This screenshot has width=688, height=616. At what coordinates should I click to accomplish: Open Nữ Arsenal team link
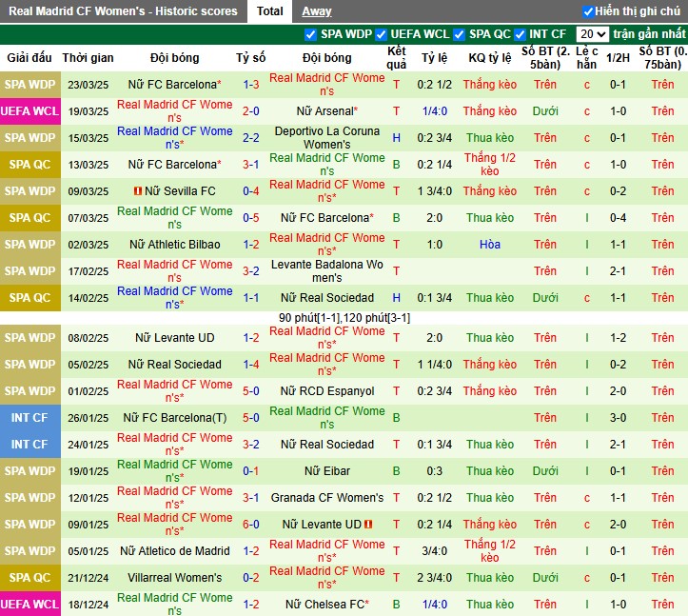tap(327, 111)
